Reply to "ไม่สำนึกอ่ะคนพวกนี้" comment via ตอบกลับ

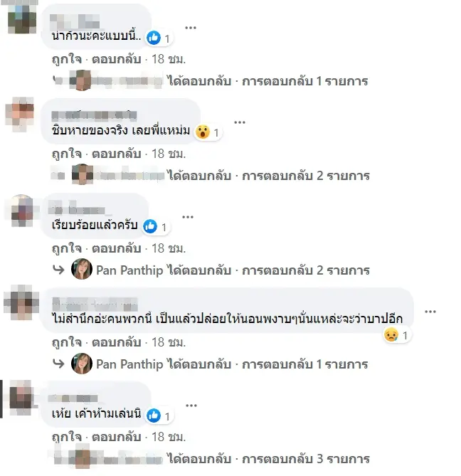(x=117, y=342)
